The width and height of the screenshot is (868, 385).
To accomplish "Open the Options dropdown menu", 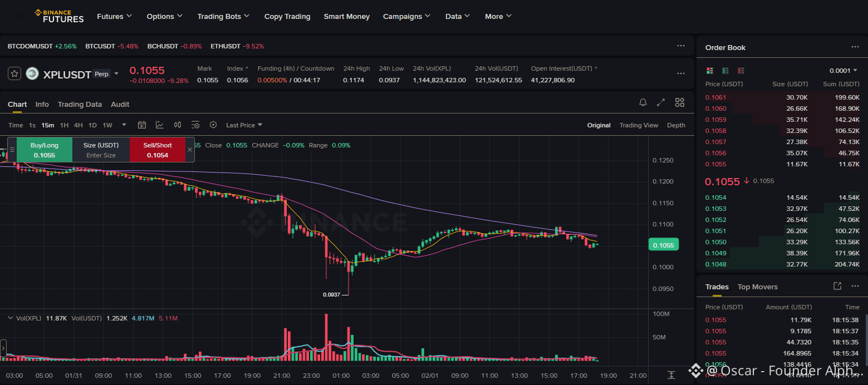I will (165, 16).
